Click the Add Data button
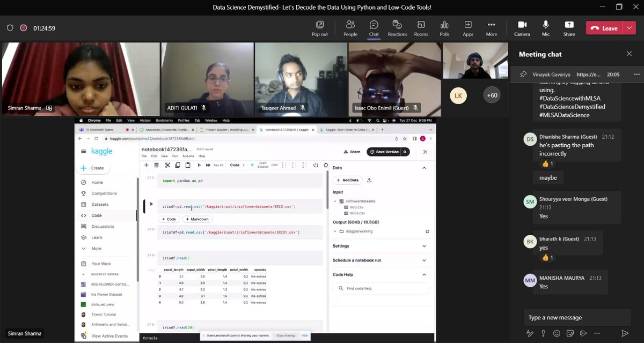Viewport: 644px width, 343px height. coord(348,180)
